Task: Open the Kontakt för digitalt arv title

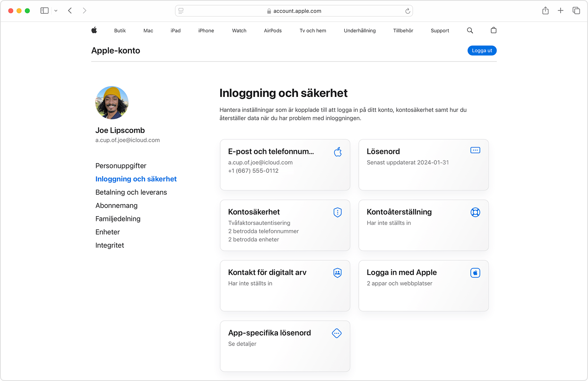Action: click(x=267, y=272)
